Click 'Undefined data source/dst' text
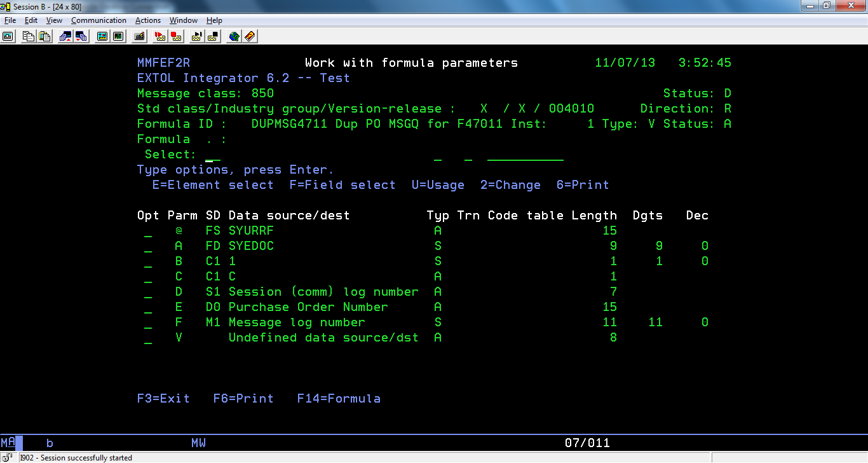 pos(323,338)
